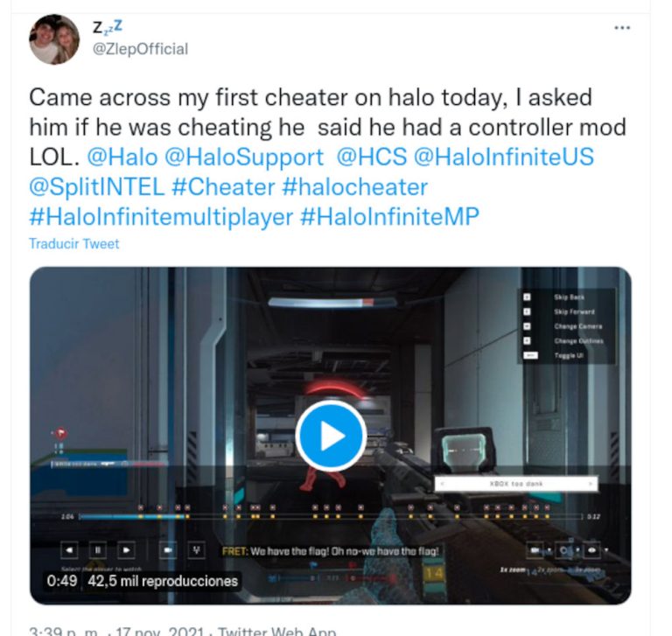This screenshot has height=636, width=672.
Task: Open the #halocheater hashtag
Action: click(x=355, y=187)
